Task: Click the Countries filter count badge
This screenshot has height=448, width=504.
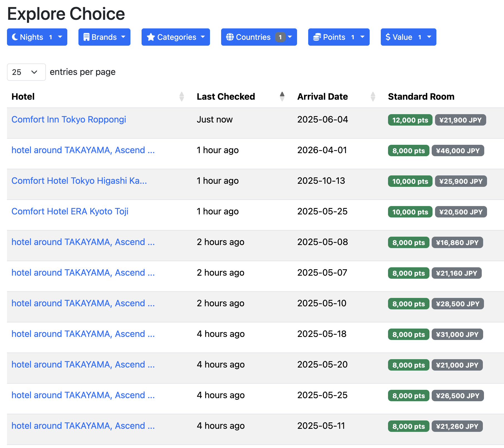Action: point(280,37)
